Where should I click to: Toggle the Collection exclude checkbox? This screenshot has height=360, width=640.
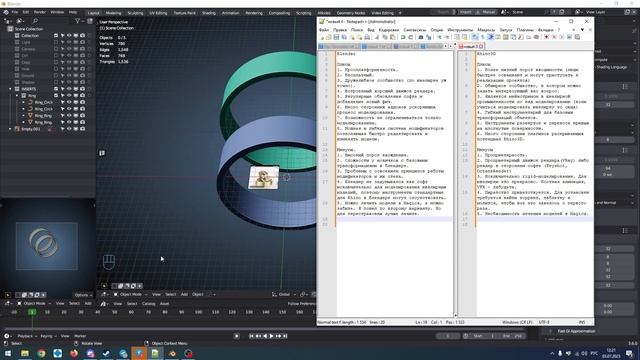56,36
